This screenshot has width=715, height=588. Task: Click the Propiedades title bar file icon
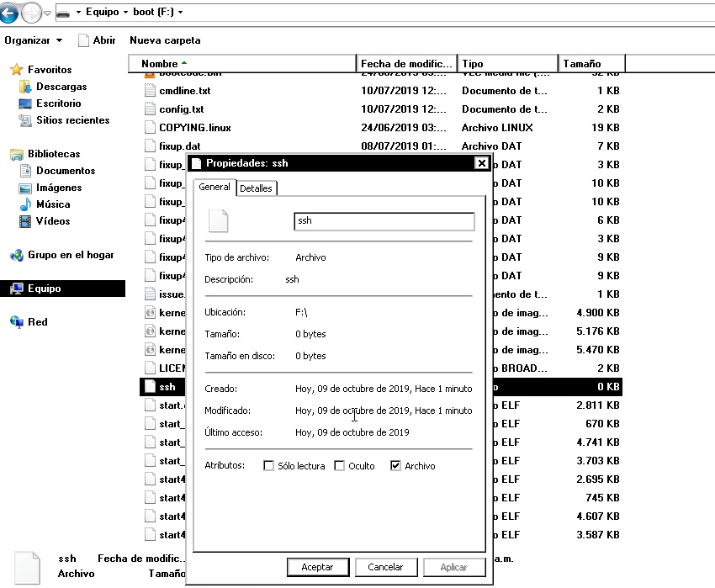[197, 163]
